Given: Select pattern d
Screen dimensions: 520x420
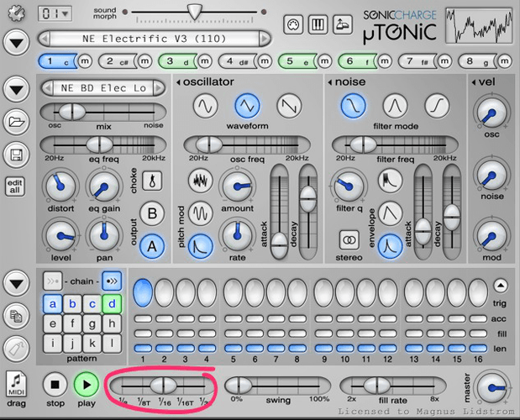Looking at the screenshot, I should click(112, 303).
